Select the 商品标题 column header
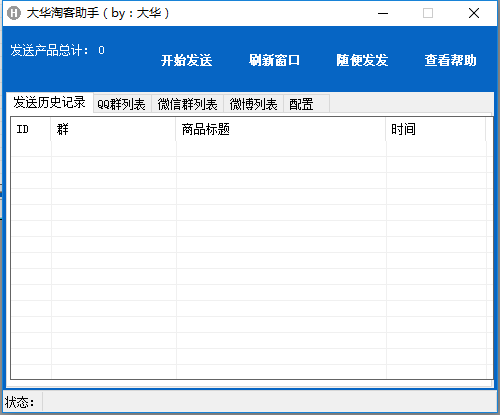 pyautogui.click(x=281, y=129)
